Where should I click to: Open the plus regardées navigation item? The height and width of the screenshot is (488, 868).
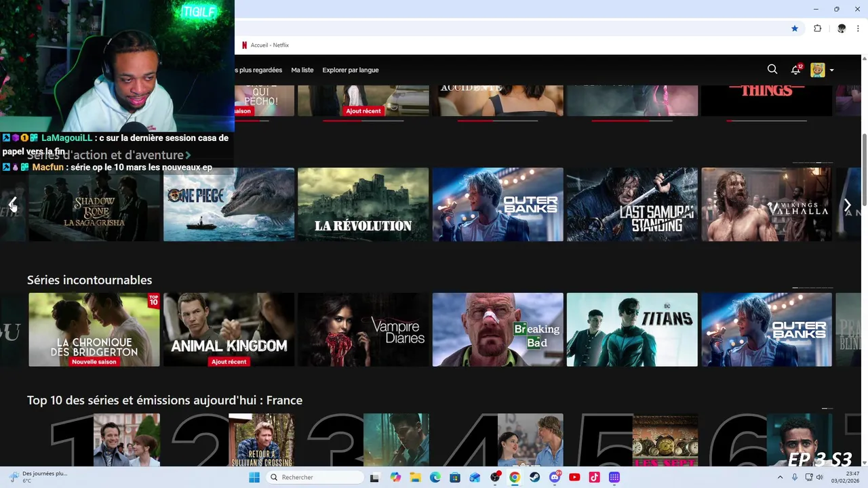(x=258, y=70)
